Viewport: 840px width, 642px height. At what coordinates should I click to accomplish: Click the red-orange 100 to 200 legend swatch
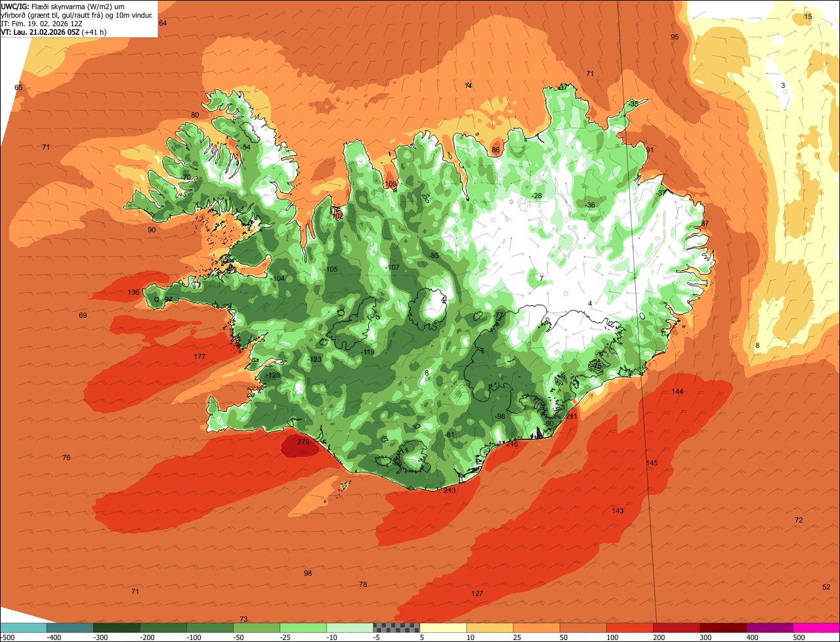click(629, 628)
